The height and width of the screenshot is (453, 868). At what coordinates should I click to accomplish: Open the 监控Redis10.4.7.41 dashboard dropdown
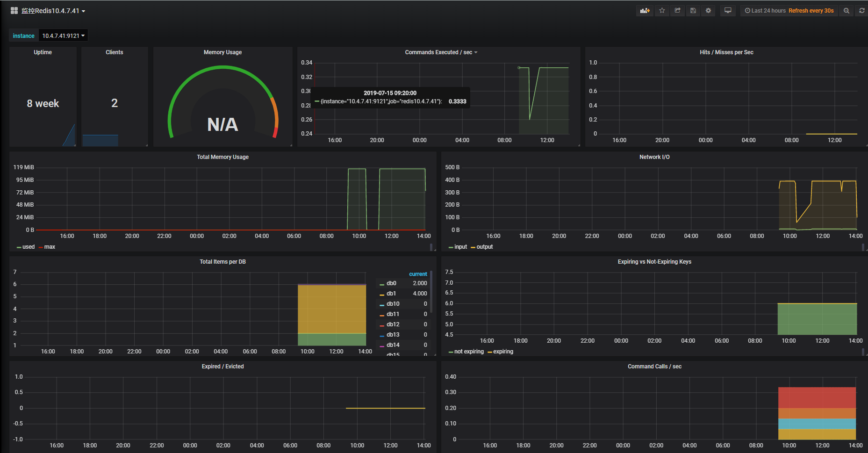coord(51,10)
